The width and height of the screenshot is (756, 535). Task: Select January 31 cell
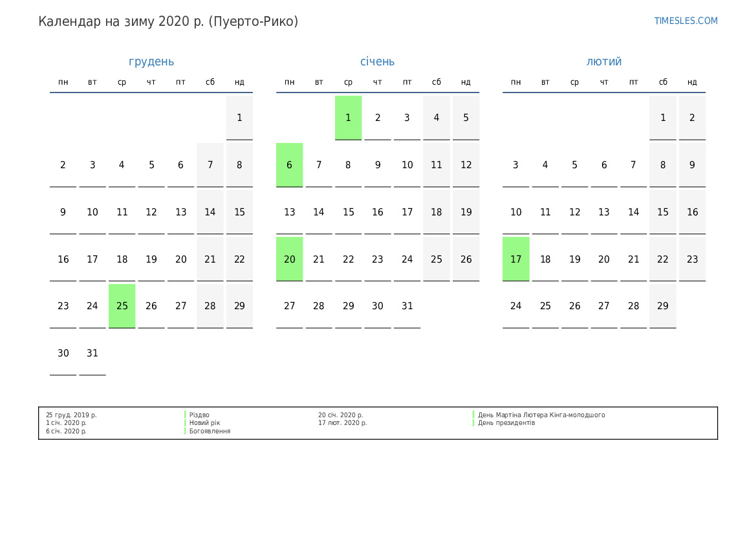pos(407,307)
